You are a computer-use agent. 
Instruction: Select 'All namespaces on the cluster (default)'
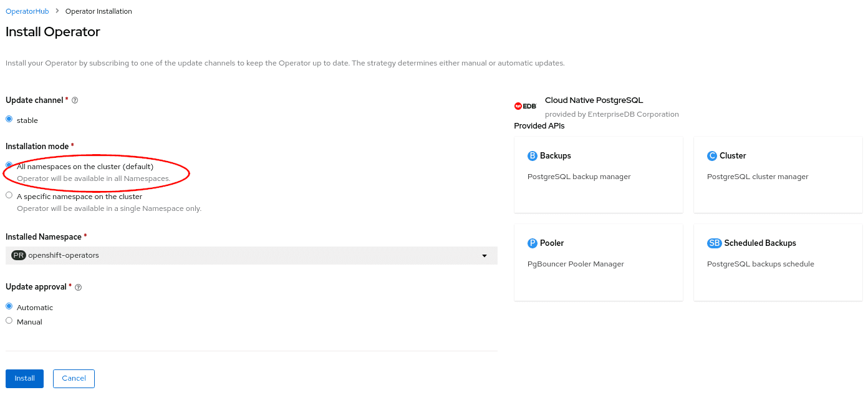pyautogui.click(x=9, y=165)
